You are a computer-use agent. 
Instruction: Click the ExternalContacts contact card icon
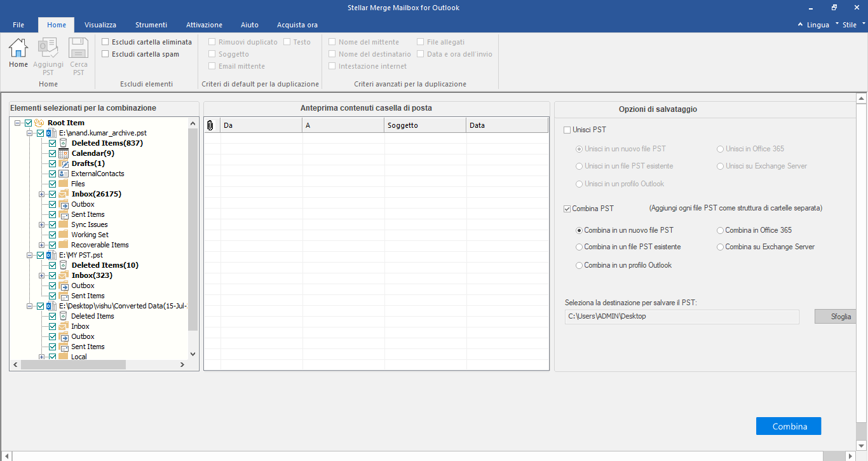click(x=64, y=174)
